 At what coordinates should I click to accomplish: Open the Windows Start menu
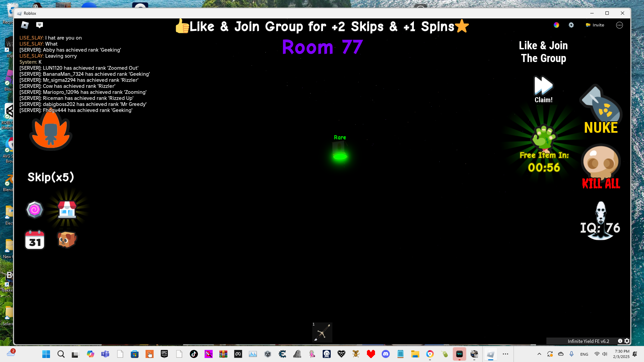(x=46, y=354)
